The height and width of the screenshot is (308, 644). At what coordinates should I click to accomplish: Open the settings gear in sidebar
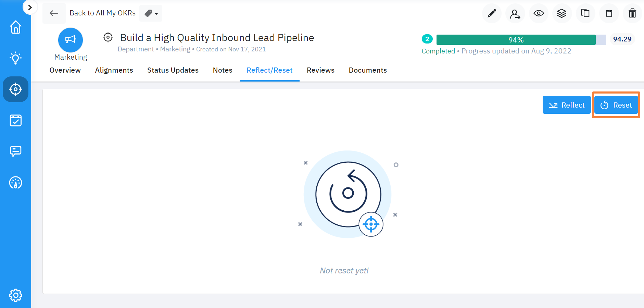pos(16,295)
